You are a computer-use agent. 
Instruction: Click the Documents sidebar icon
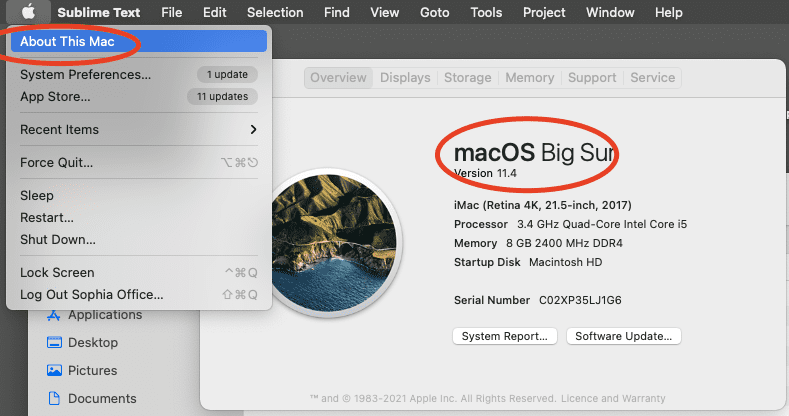(x=54, y=398)
